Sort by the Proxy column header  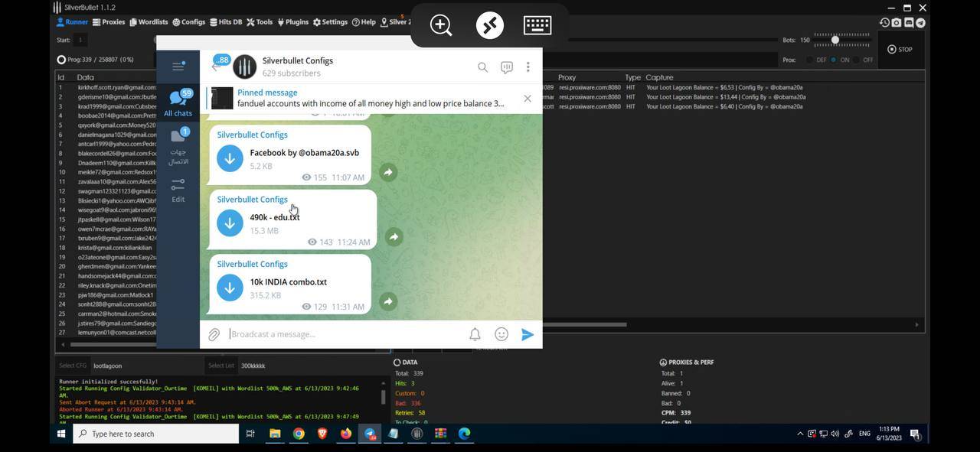pyautogui.click(x=567, y=77)
